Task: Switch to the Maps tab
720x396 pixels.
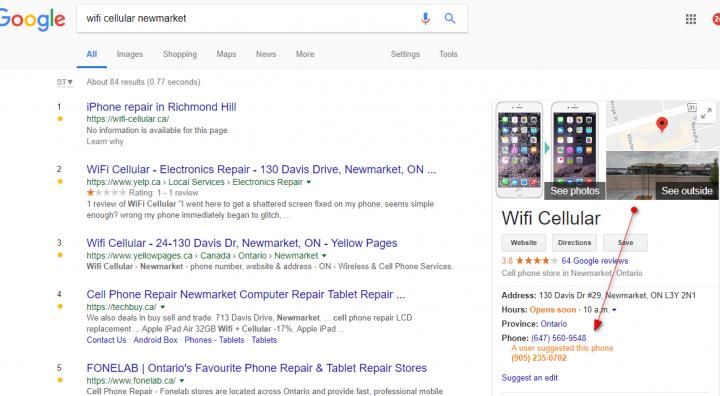Action: (226, 54)
